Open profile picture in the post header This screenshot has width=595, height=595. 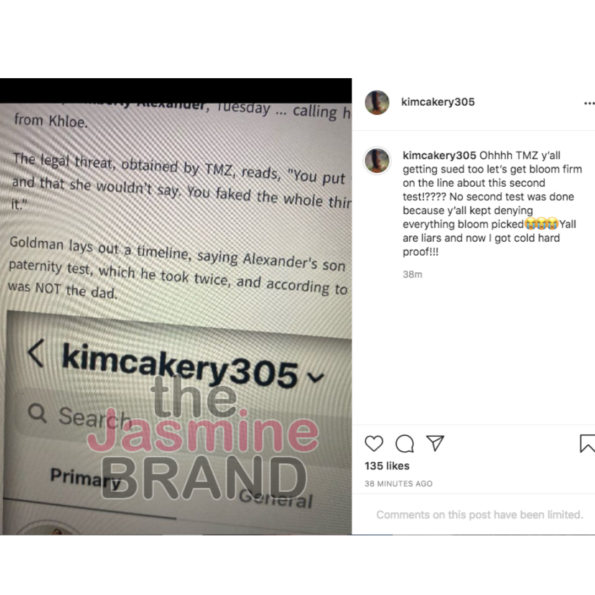pyautogui.click(x=377, y=102)
